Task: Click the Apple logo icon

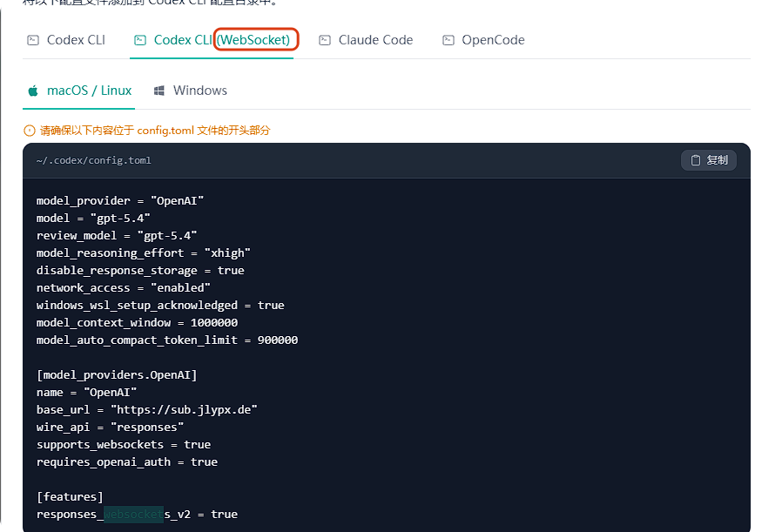Action: (33, 91)
